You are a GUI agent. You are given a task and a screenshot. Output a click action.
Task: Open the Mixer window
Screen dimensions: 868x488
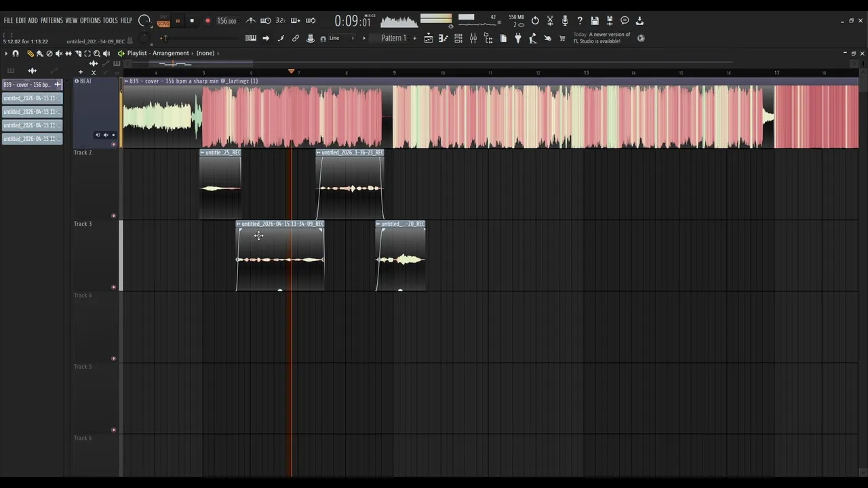coord(473,39)
